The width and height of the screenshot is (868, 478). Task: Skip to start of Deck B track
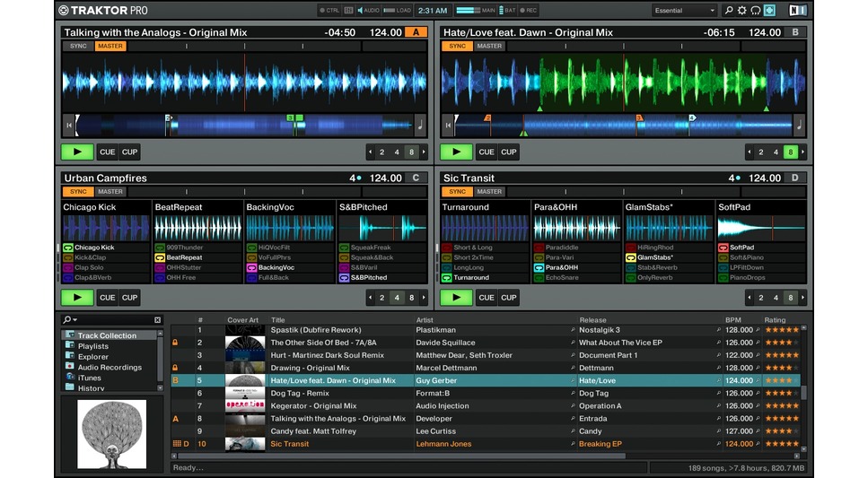pos(448,125)
